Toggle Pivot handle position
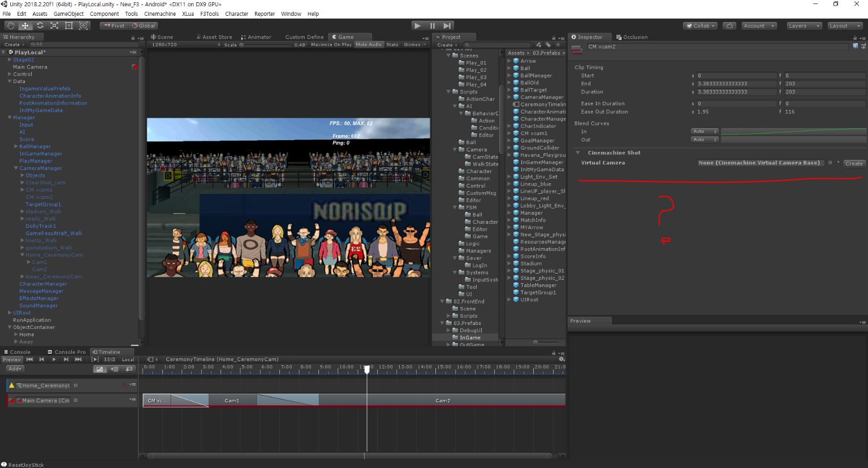This screenshot has height=468, width=868. pyautogui.click(x=114, y=25)
